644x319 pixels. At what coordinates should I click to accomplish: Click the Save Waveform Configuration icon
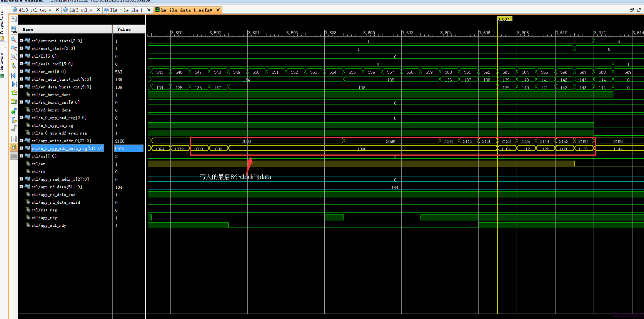click(14, 29)
